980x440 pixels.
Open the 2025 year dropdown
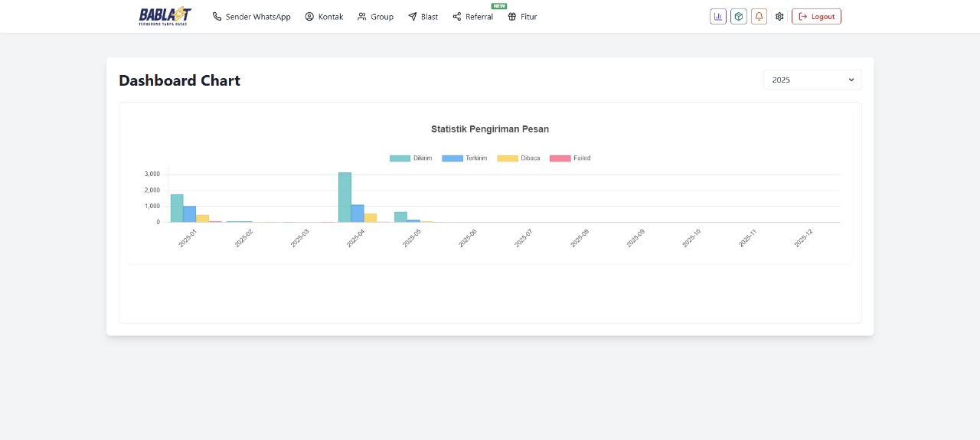click(x=812, y=80)
